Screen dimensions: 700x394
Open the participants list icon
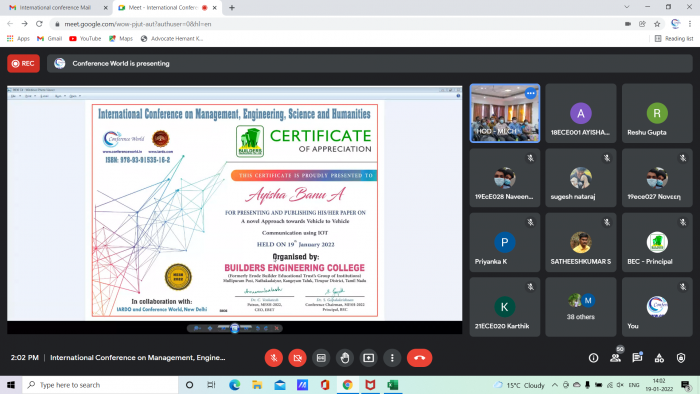pos(615,358)
